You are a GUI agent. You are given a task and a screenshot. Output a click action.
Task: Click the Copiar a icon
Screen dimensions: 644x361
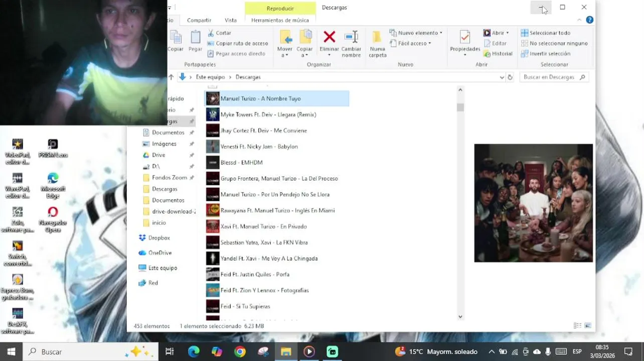click(305, 37)
